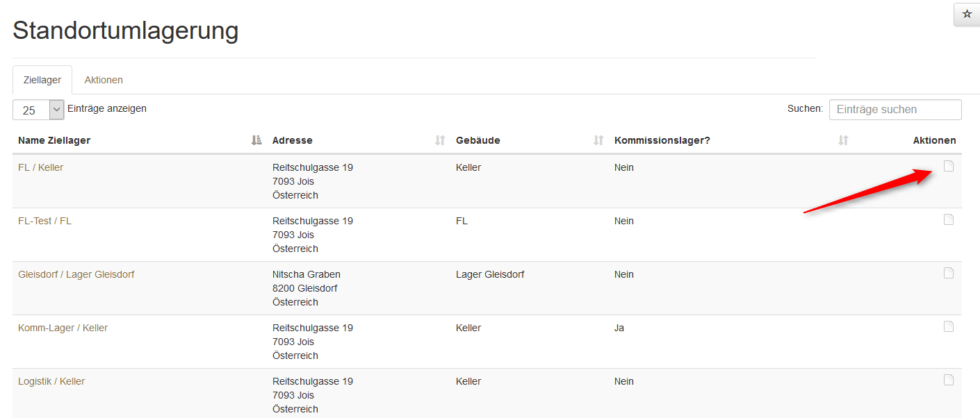Click the Komm-Lager / Keller link
980x418 pixels.
(63, 328)
